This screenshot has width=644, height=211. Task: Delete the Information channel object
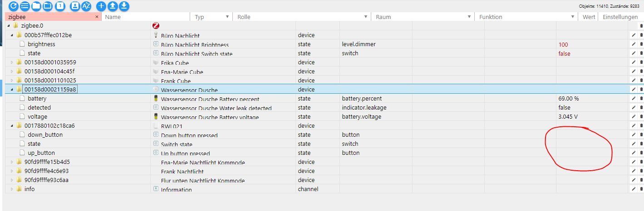pyautogui.click(x=641, y=189)
